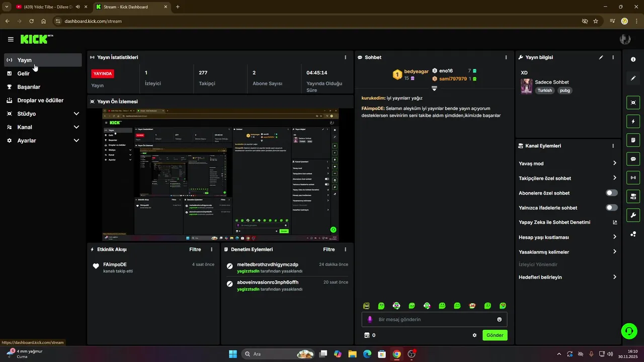Toggle the wrench stream info widget icon
The width and height of the screenshot is (644, 362).
point(633,215)
